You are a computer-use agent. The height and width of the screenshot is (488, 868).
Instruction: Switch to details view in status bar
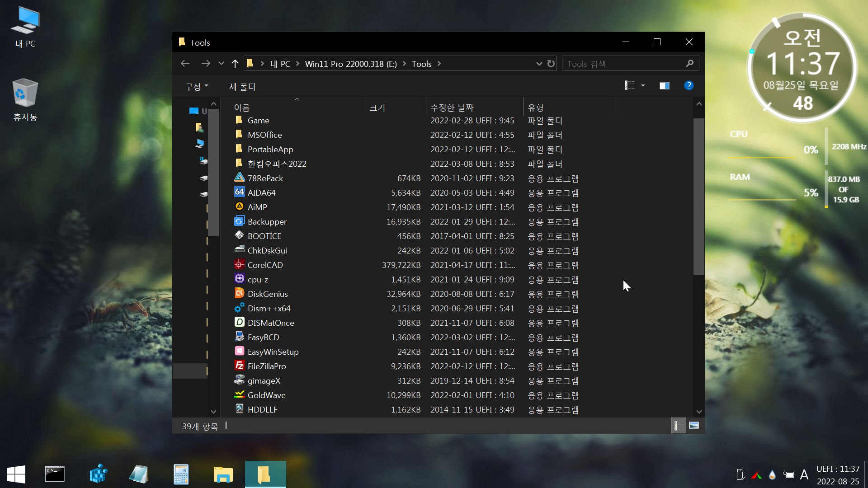(x=678, y=426)
